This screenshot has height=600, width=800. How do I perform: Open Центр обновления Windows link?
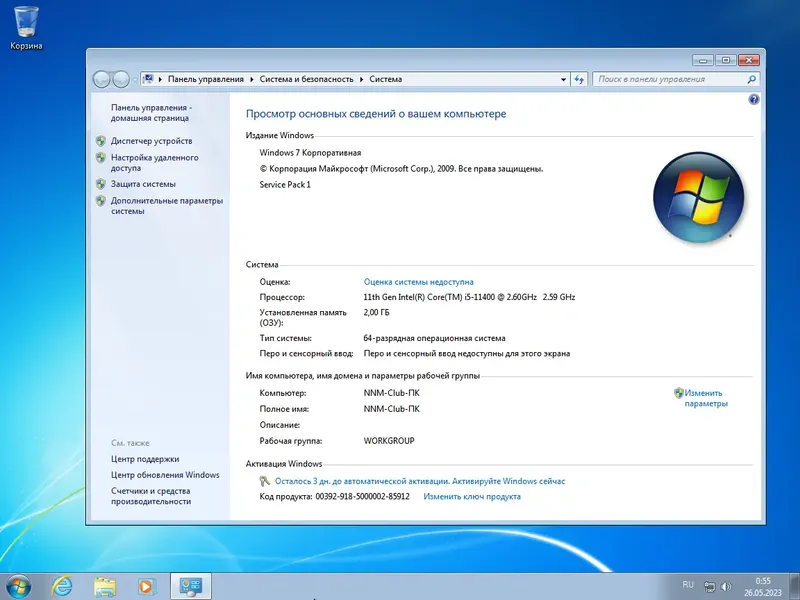coord(165,474)
